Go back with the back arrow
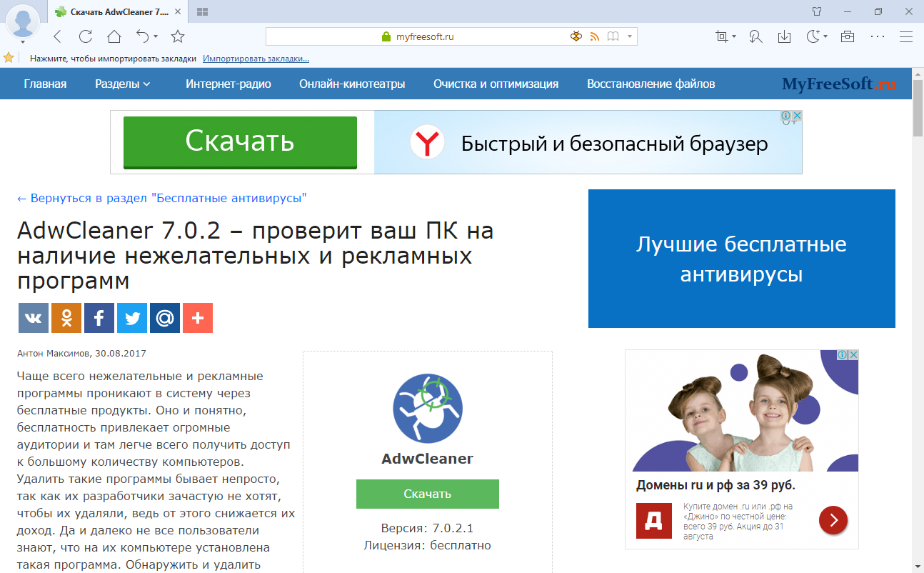The width and height of the screenshot is (924, 573). (57, 36)
